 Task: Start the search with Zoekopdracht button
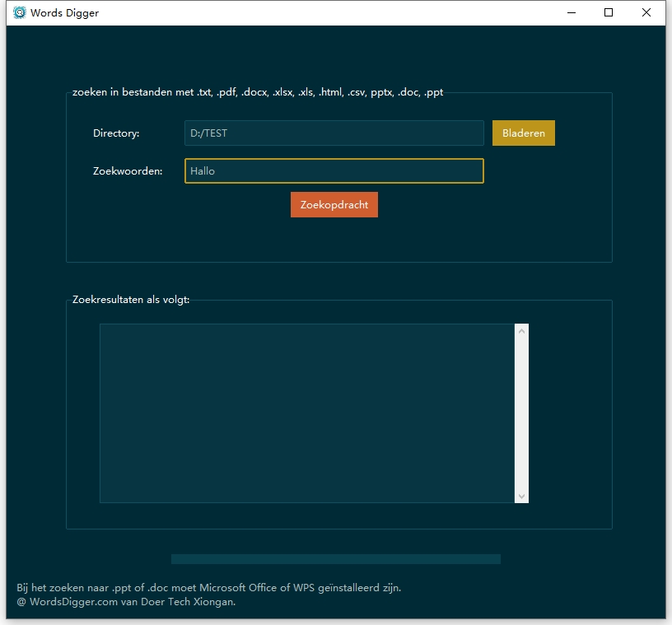(334, 204)
